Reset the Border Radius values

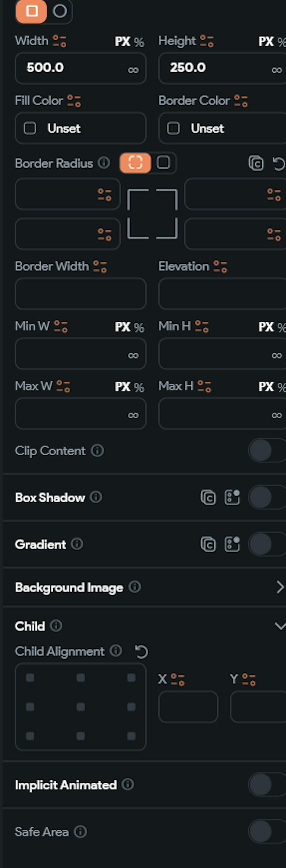click(x=279, y=164)
